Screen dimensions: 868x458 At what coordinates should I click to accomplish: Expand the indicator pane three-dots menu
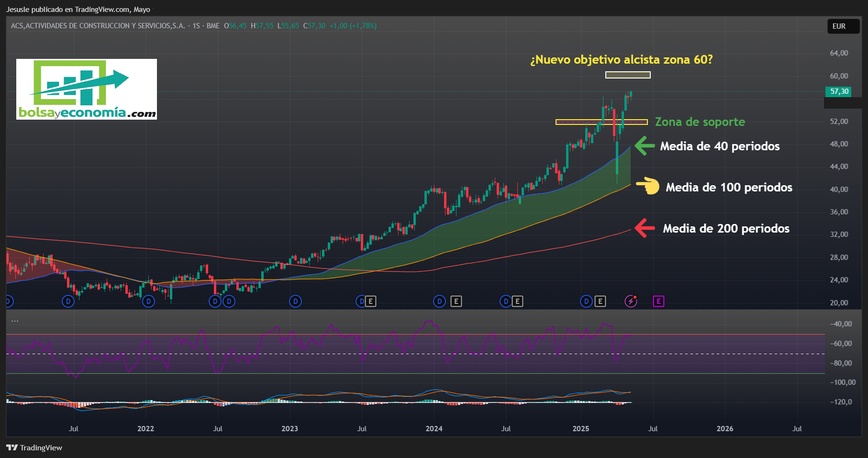pos(15,320)
